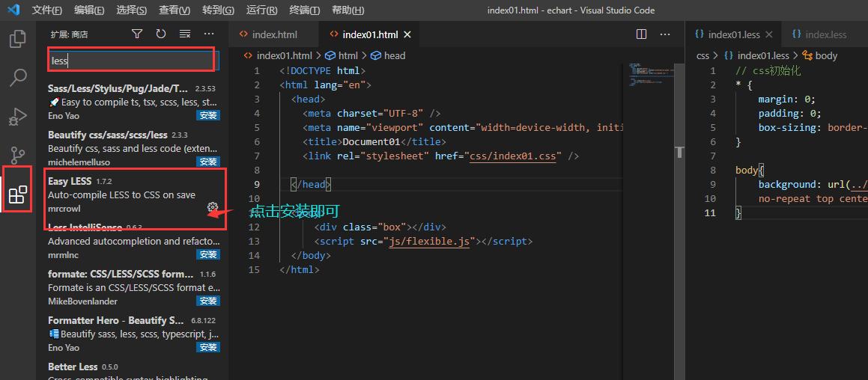Close the index01.html tab
The height and width of the screenshot is (380, 868).
click(x=407, y=34)
